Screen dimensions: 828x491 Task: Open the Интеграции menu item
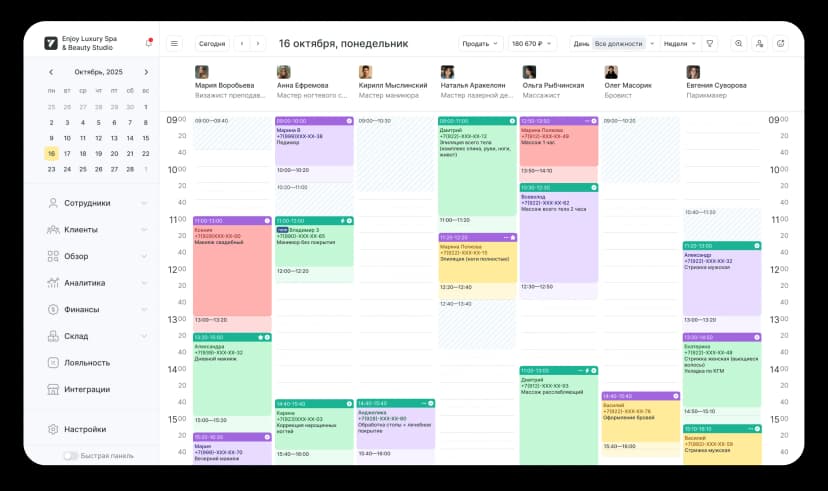click(87, 389)
